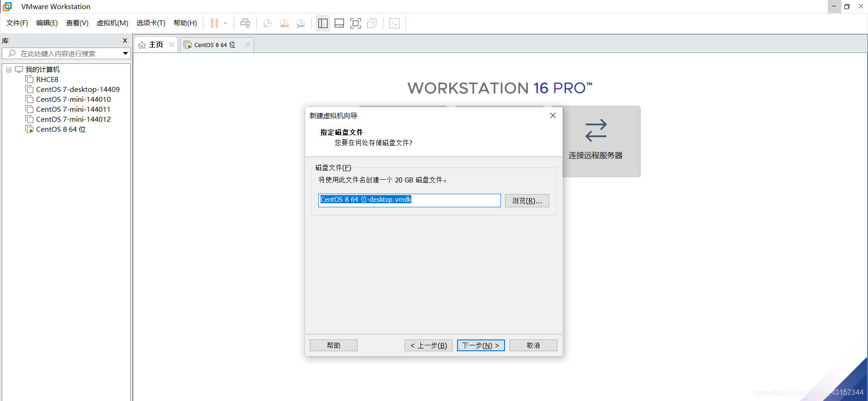
Task: Select CentOS 7-mini-144011 in the library
Action: 73,110
